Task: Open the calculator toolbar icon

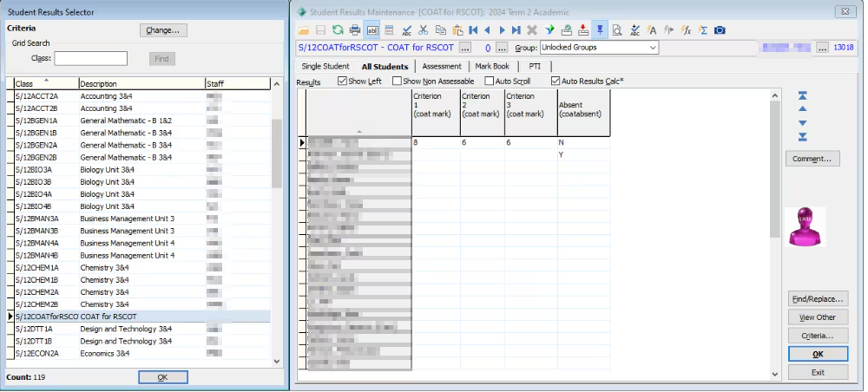Action: 389,30
